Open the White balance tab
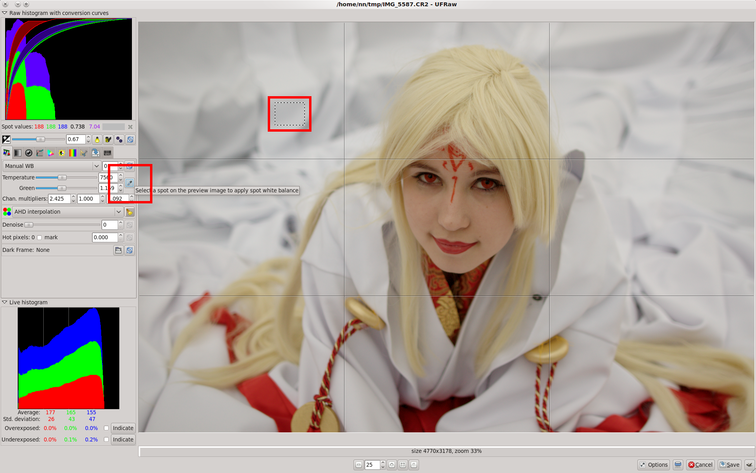Viewport: 756px width, 473px height. click(x=5, y=153)
